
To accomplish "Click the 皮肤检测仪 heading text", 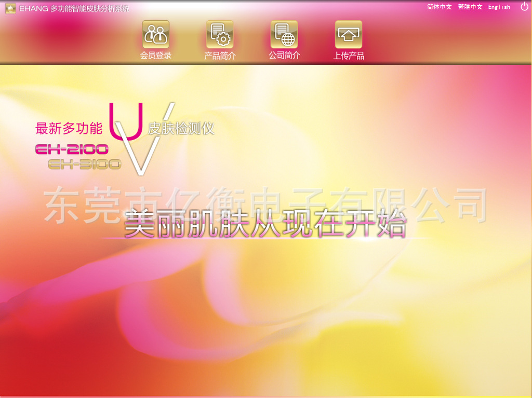I will point(181,128).
